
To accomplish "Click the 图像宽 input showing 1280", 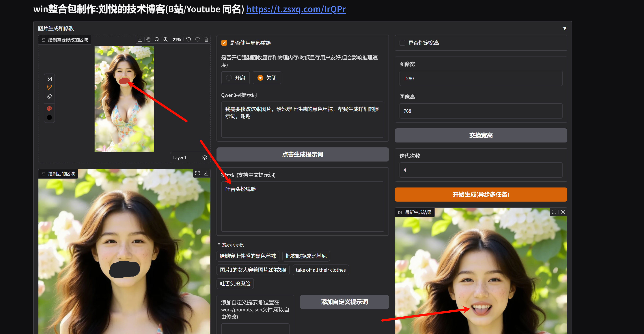I will tap(481, 78).
